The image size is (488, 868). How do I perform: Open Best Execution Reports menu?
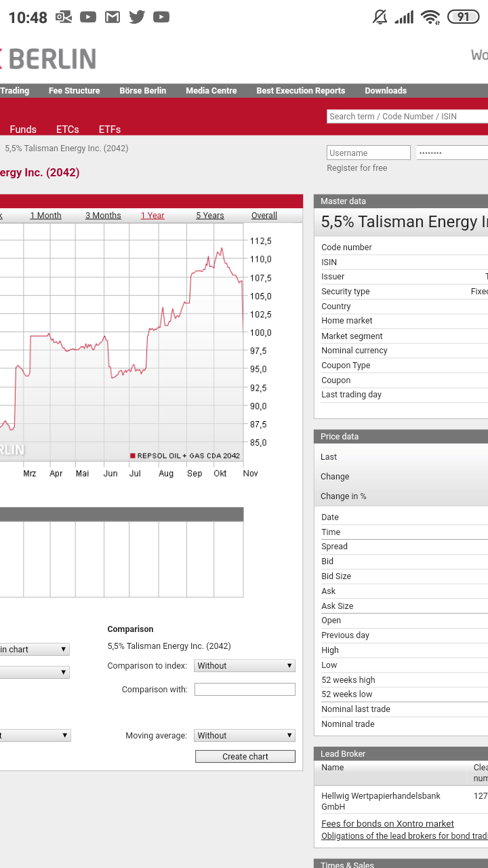tap(301, 91)
